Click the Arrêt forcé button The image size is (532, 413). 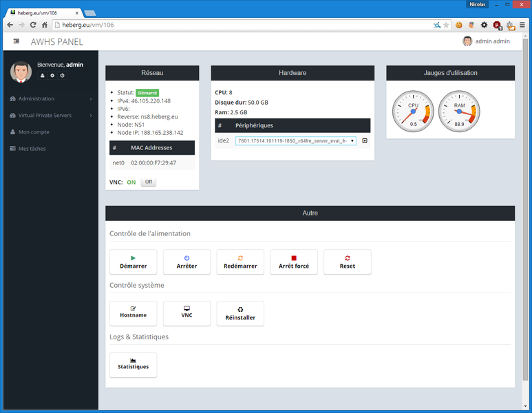(x=294, y=262)
